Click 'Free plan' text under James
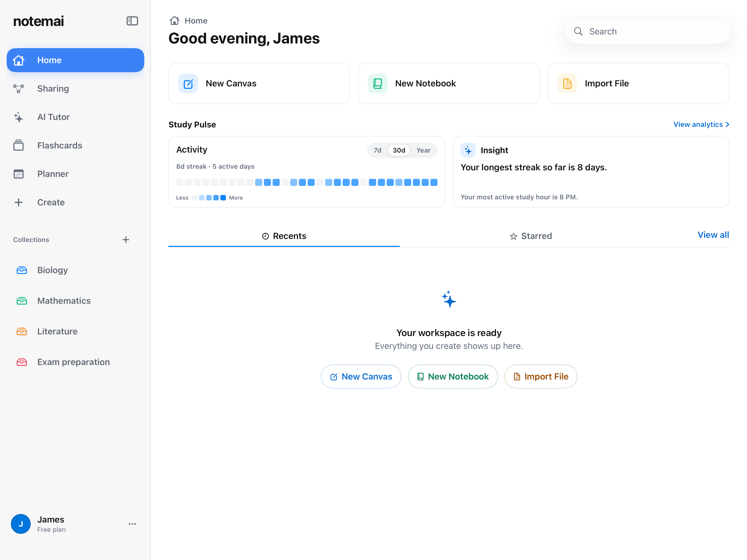This screenshot has width=747, height=560. [51, 530]
